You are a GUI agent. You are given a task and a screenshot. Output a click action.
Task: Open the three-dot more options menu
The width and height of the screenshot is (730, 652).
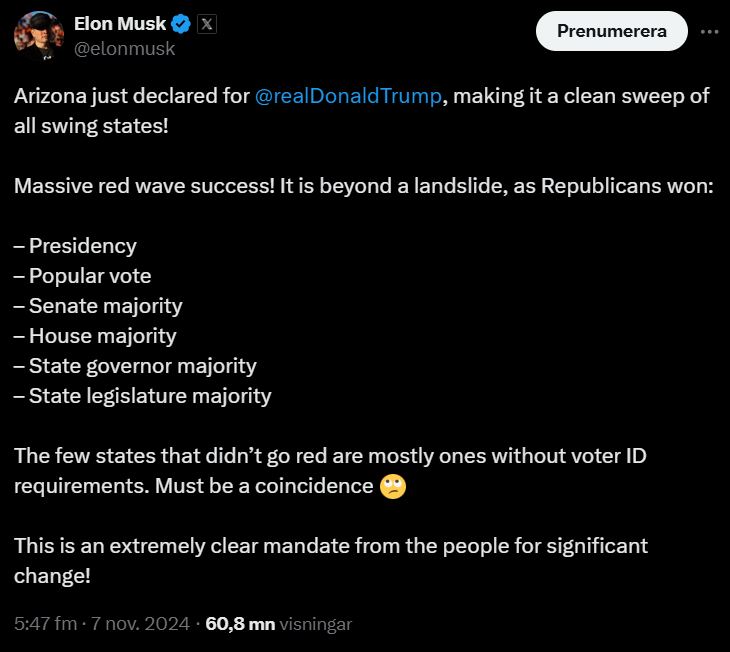pyautogui.click(x=709, y=31)
